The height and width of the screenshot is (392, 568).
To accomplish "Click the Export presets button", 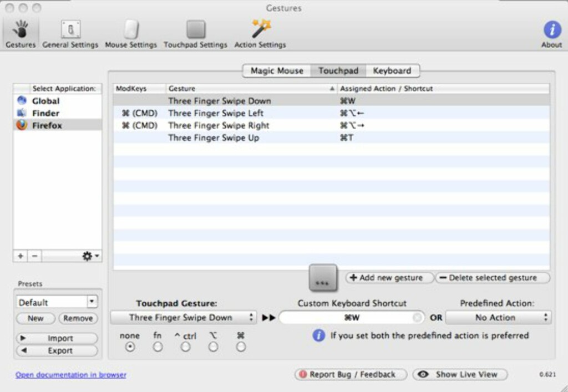I will pyautogui.click(x=57, y=350).
